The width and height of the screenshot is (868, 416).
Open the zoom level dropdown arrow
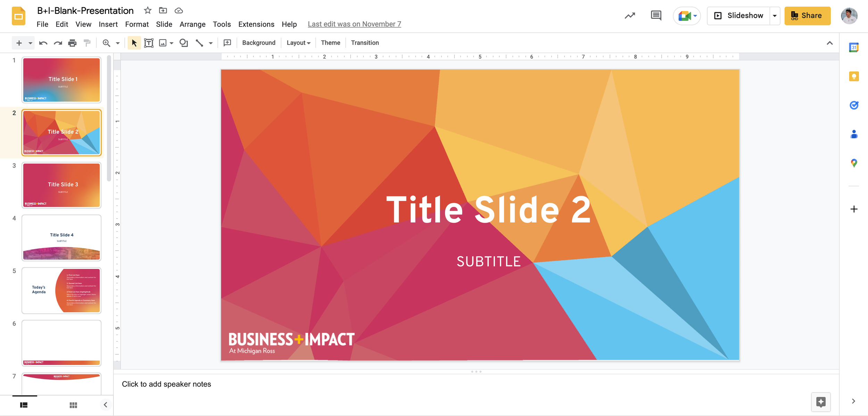point(118,43)
